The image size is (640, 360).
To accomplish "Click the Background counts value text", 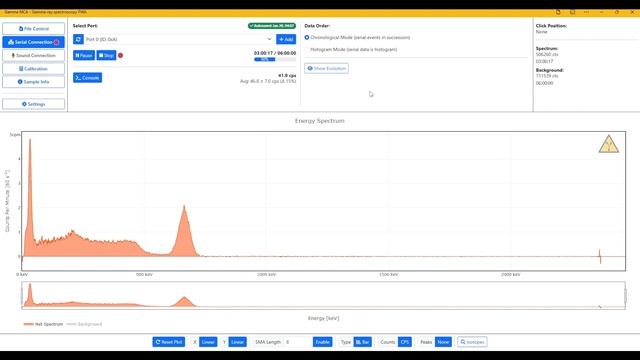I will pos(547,76).
